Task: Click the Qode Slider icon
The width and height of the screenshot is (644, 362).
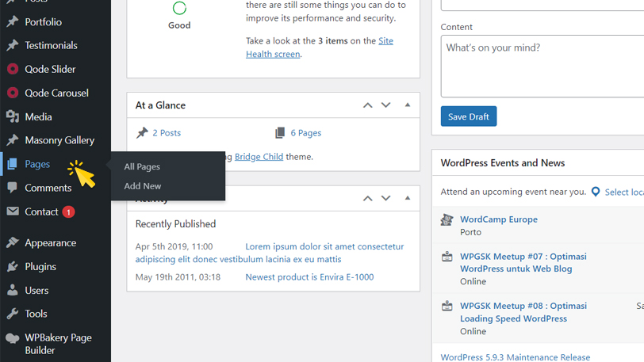Action: pos(12,69)
